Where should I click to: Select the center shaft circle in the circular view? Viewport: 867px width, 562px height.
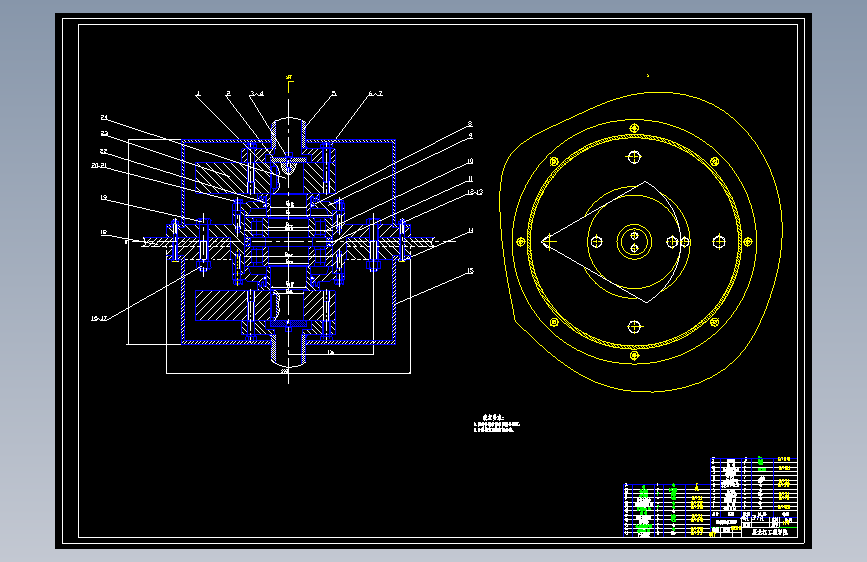tap(634, 242)
